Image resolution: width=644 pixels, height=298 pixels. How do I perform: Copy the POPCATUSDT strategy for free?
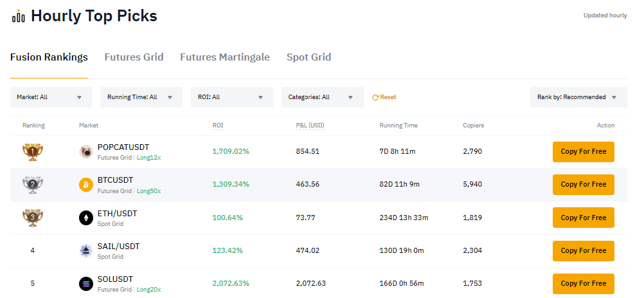[x=583, y=152]
